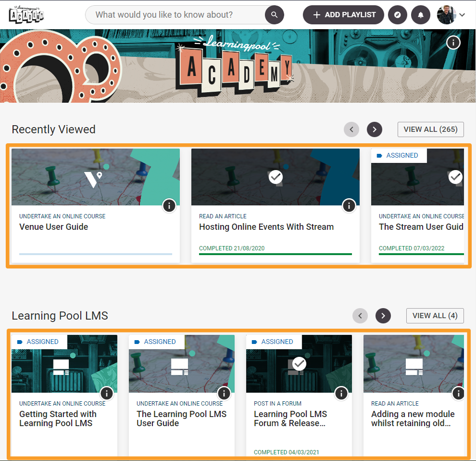Click Assigned tag on Stream User Guide

point(399,155)
